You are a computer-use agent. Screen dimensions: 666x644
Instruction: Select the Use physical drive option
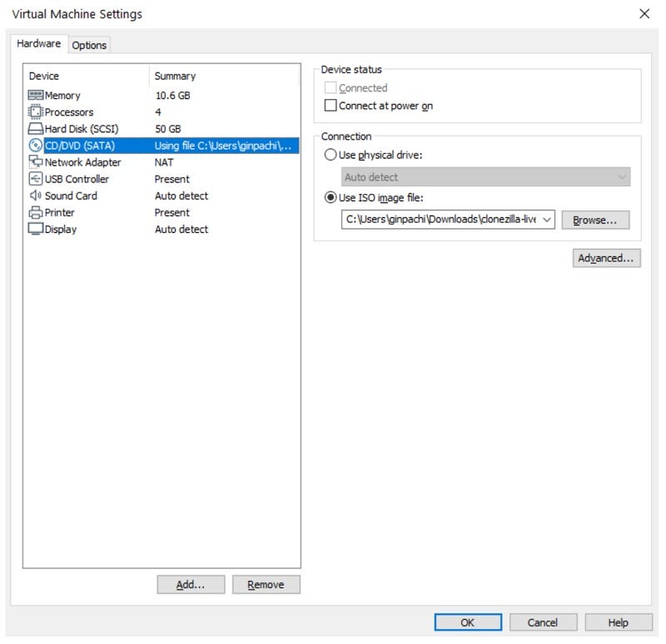click(331, 155)
